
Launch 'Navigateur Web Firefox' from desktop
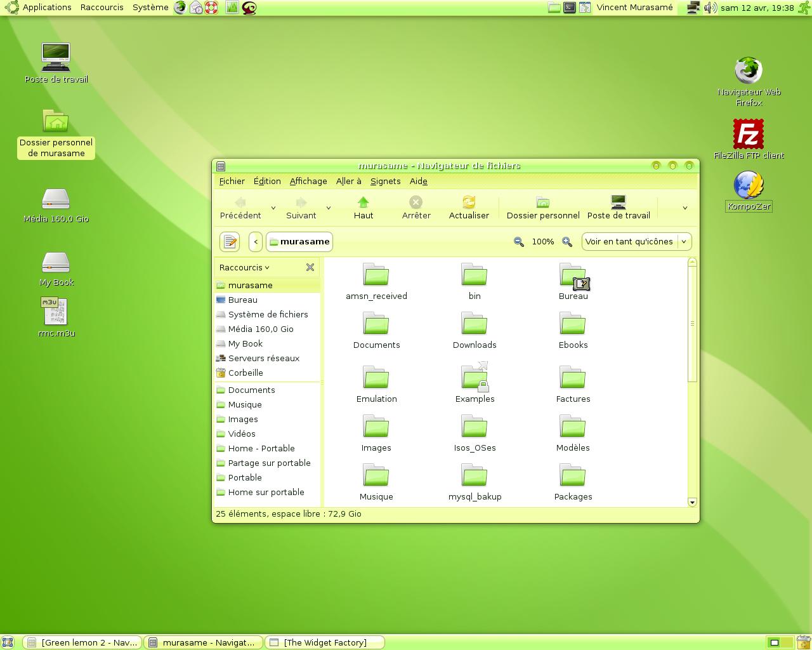coord(749,81)
